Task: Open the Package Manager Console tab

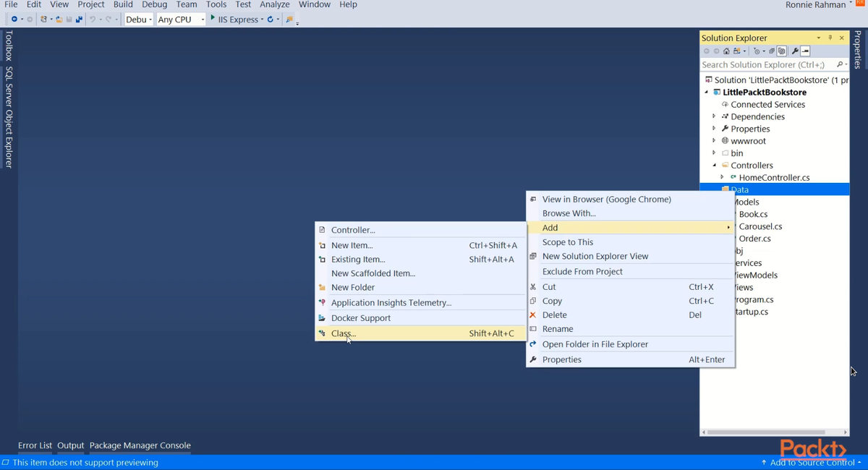Action: 140,445
